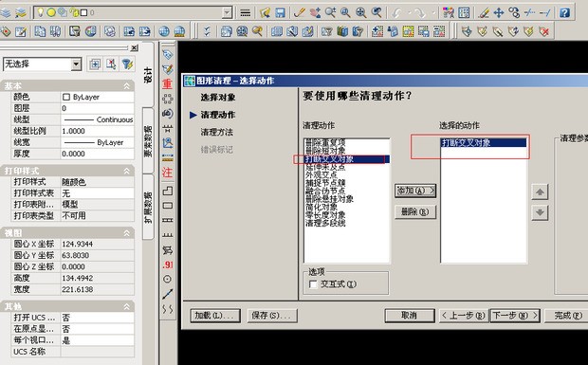Click the chain link icon in top toolbar

(x=514, y=12)
